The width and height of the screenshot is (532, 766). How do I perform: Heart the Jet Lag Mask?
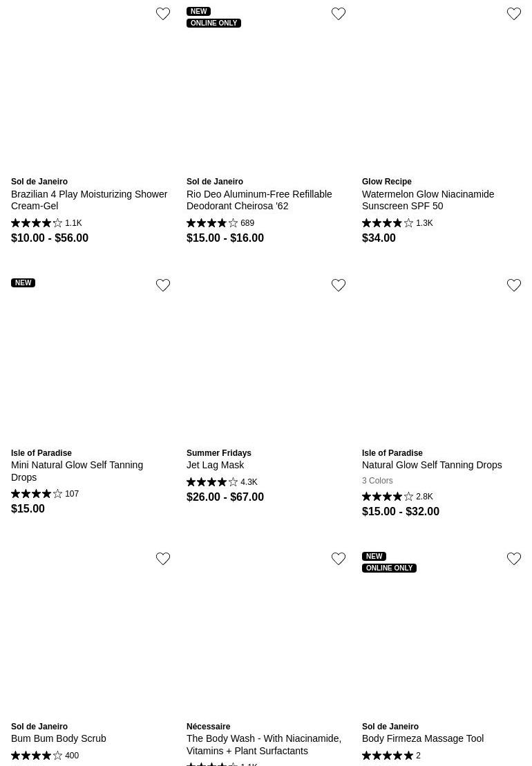tap(339, 285)
